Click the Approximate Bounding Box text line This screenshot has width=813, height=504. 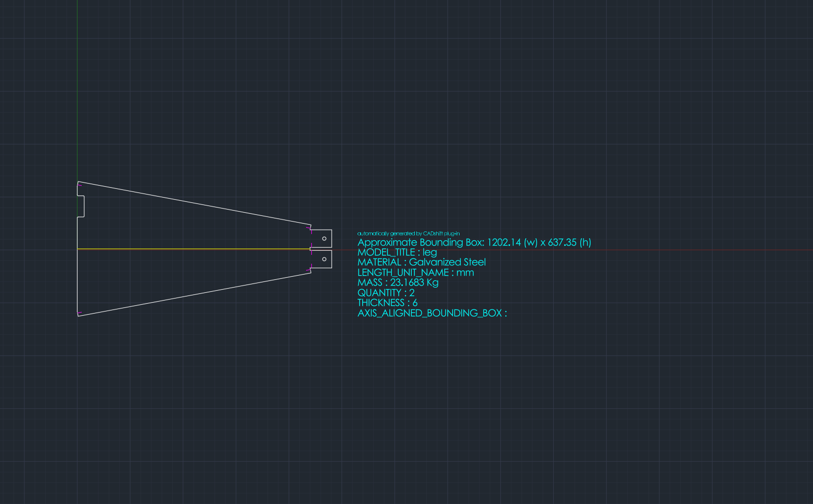[x=474, y=242]
